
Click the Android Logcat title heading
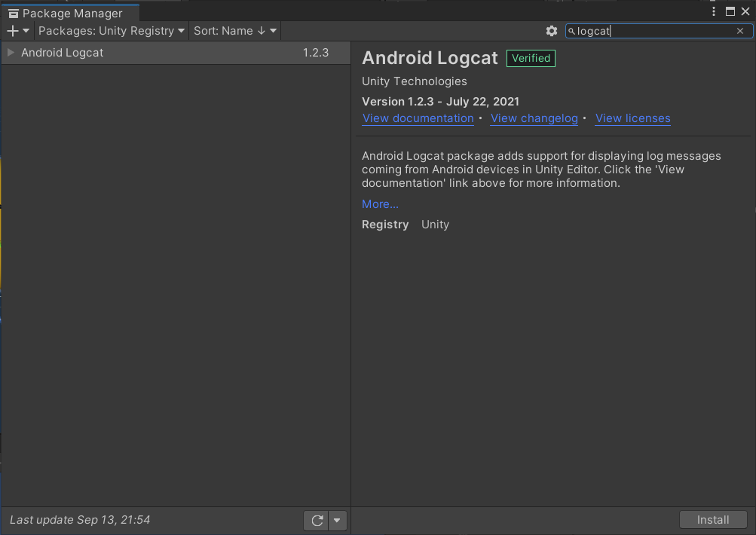point(430,58)
